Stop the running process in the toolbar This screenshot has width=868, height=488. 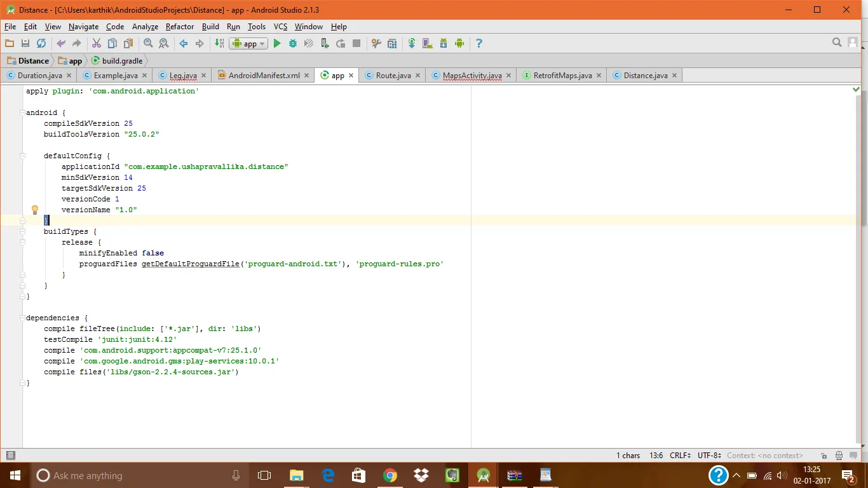coord(356,43)
